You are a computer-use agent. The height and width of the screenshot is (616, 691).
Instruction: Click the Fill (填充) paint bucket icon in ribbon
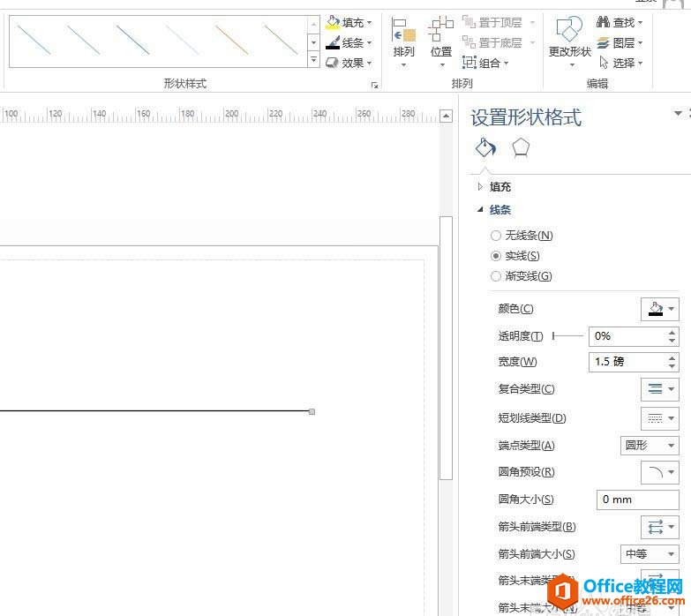pos(333,22)
